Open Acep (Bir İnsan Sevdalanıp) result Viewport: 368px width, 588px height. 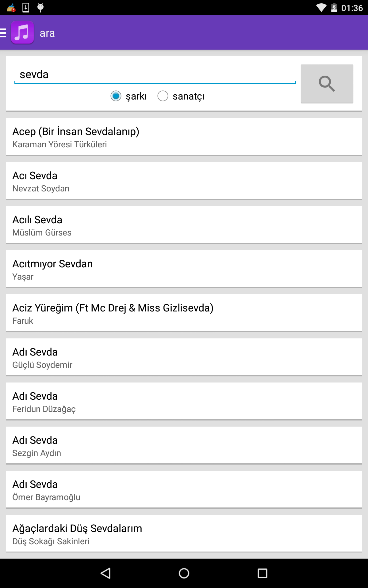tap(184, 137)
